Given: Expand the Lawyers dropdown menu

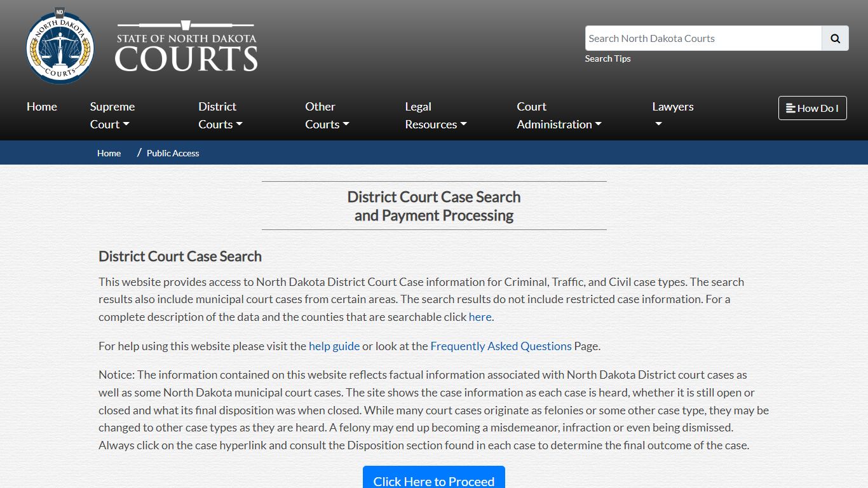Looking at the screenshot, I should point(672,115).
